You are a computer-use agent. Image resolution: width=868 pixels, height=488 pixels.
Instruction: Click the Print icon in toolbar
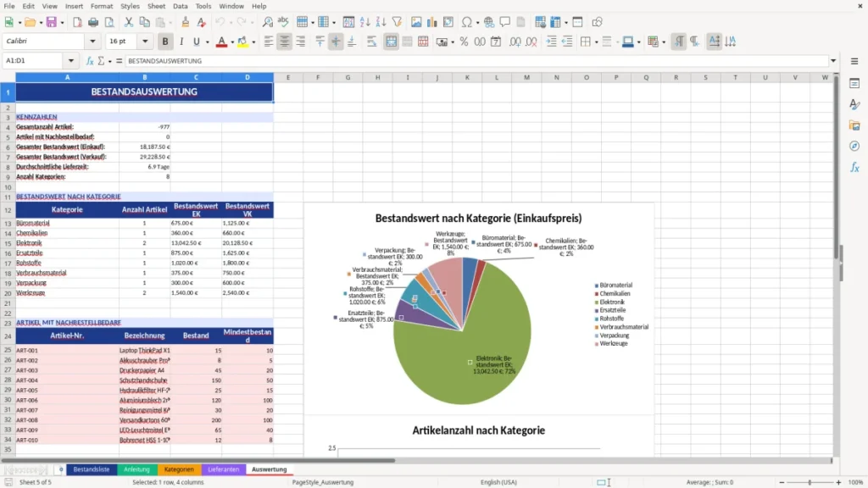[x=93, y=22]
